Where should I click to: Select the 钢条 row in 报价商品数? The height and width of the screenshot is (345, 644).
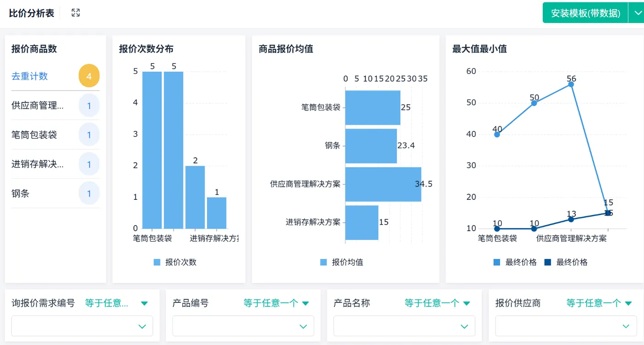coord(55,194)
